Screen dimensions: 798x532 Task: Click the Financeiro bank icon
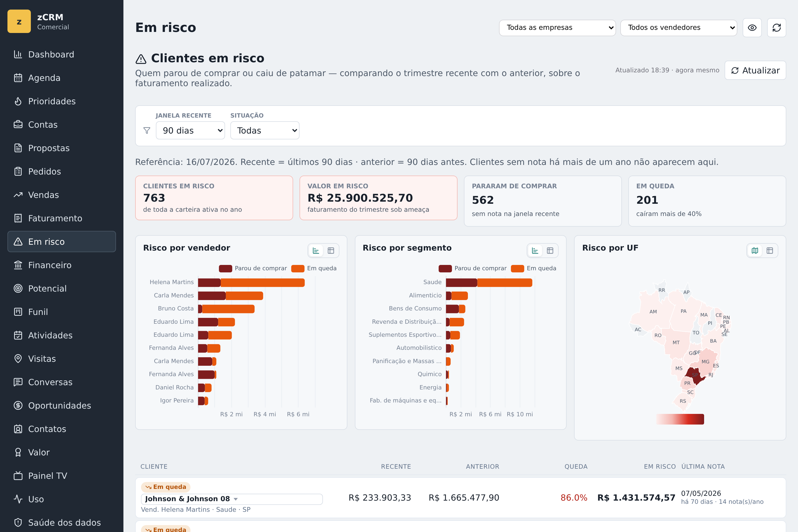(x=18, y=265)
